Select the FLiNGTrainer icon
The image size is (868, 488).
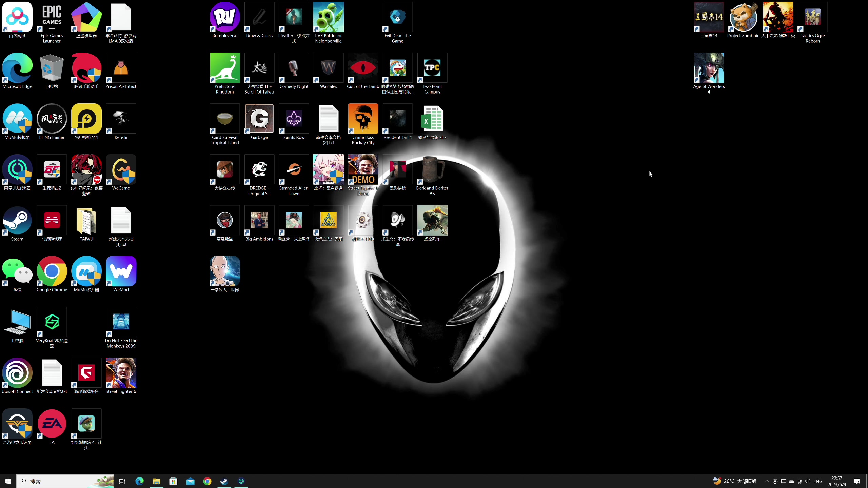click(x=52, y=122)
